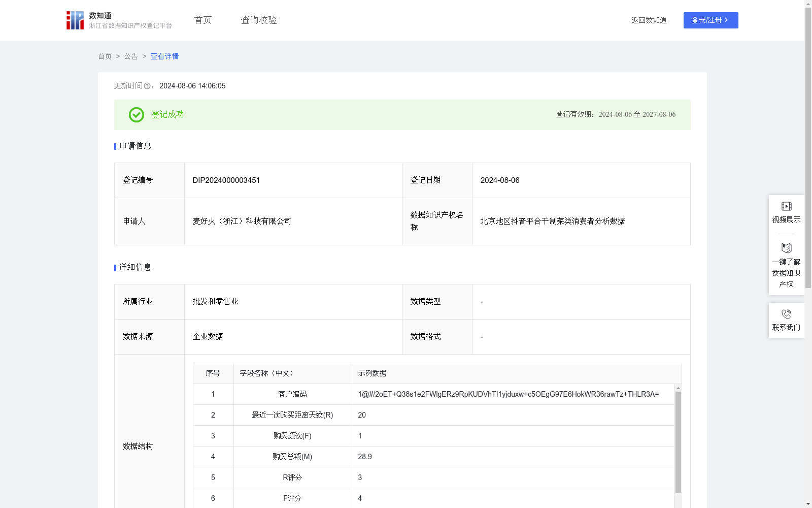Click the 详细信息 section heading

(x=136, y=268)
